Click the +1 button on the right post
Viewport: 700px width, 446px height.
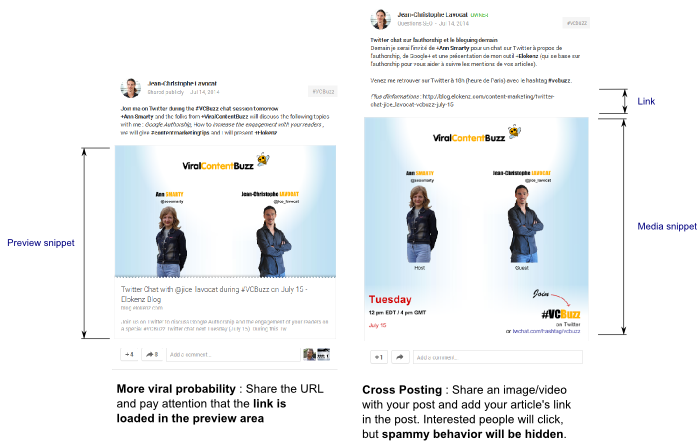(379, 357)
